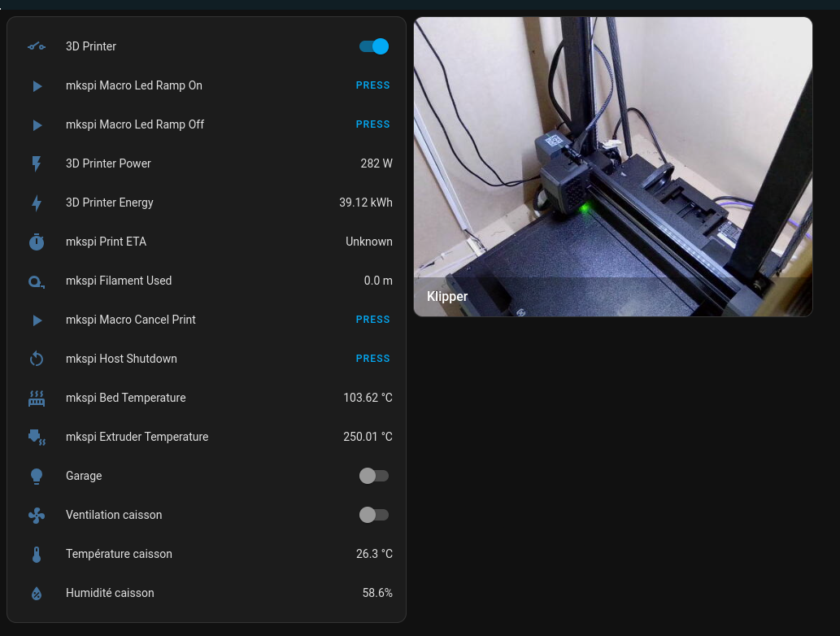
Task: Open the mkspi Macro Cancel Print label
Action: click(131, 320)
